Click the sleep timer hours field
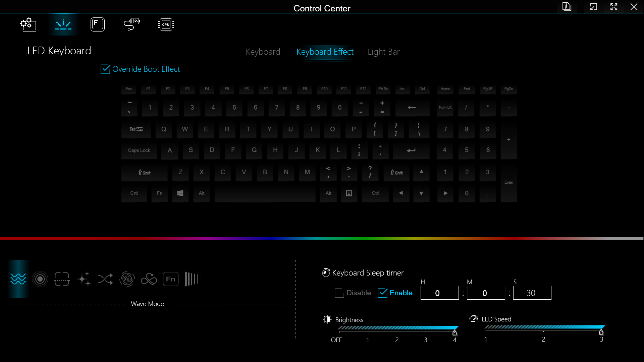Viewport: 644px width, 362px height. click(439, 293)
